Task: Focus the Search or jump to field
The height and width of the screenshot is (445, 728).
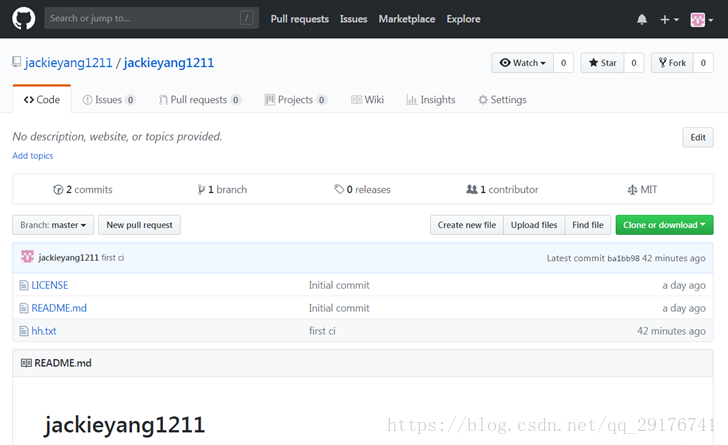Action: (x=151, y=18)
